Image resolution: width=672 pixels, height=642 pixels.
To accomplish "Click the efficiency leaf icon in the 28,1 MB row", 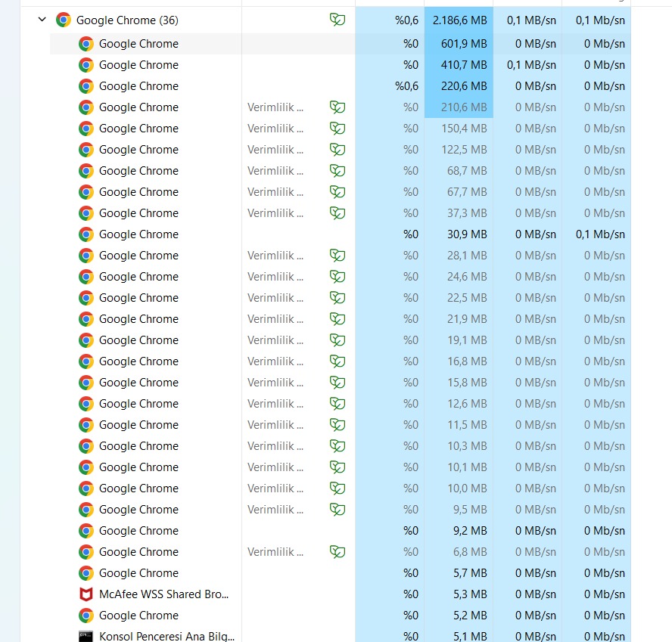I will coord(338,256).
